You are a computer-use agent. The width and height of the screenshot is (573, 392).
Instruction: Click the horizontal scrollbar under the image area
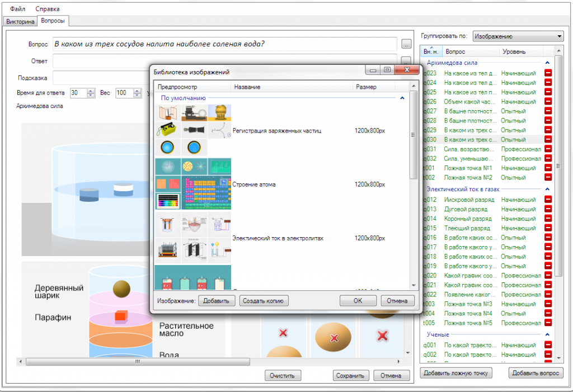point(137,362)
